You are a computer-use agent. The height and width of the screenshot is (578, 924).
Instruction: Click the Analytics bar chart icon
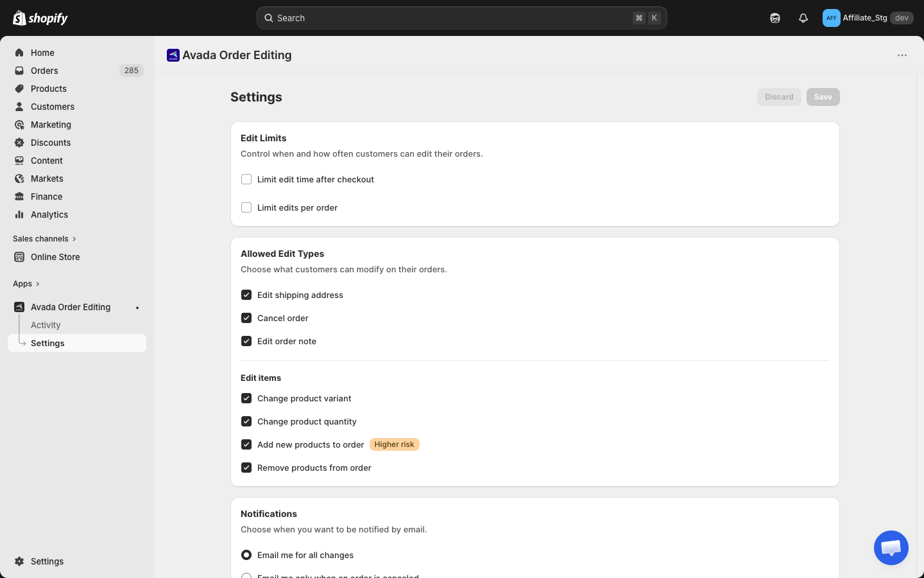[x=19, y=215]
